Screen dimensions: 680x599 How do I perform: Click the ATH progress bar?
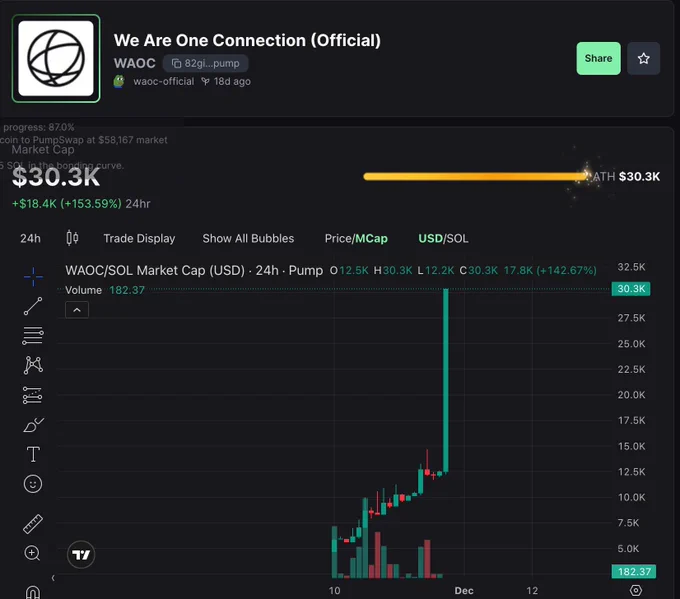[x=475, y=177]
